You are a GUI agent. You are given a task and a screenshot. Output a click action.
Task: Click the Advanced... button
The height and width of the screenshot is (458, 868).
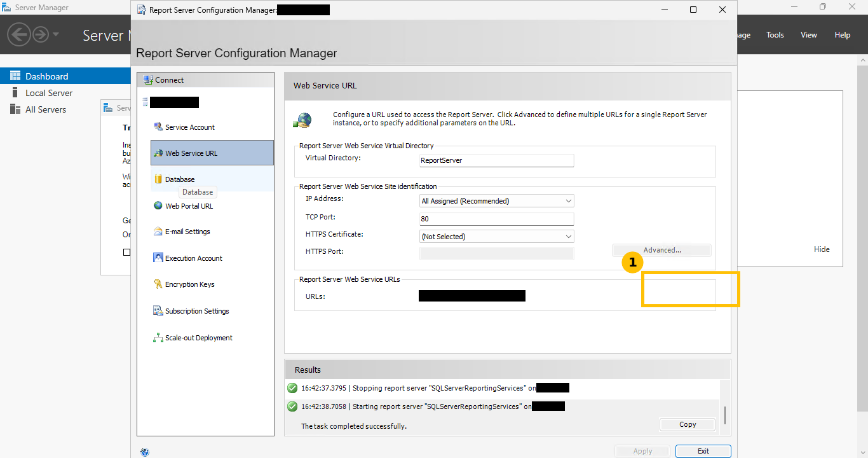point(661,250)
